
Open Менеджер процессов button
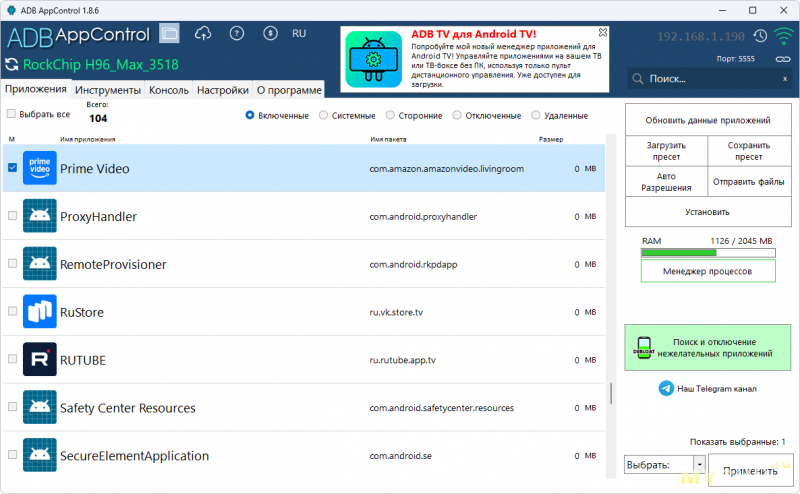coord(708,271)
